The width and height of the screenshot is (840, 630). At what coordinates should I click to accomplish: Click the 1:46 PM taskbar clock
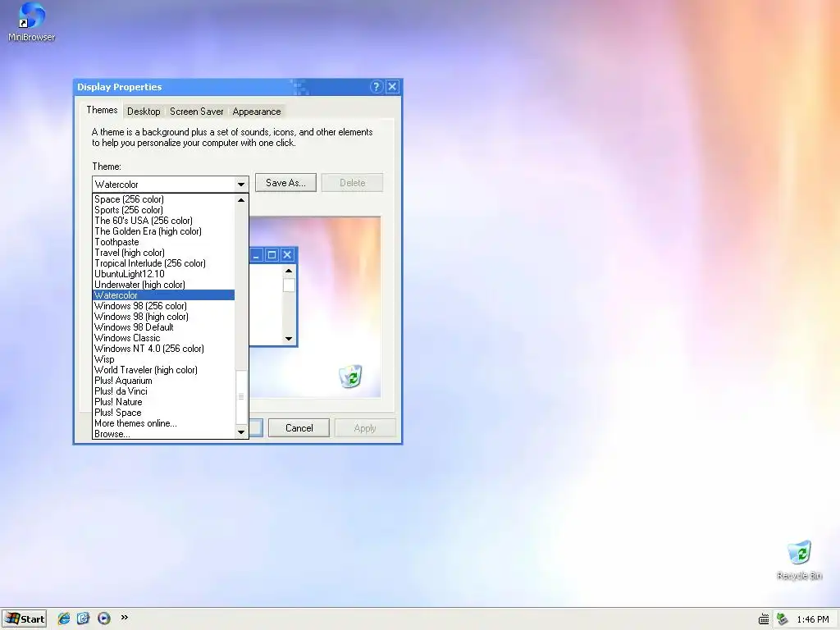pyautogui.click(x=813, y=619)
